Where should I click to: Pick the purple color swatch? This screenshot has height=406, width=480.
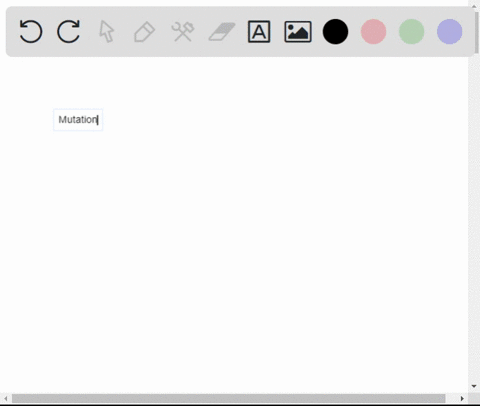(449, 32)
